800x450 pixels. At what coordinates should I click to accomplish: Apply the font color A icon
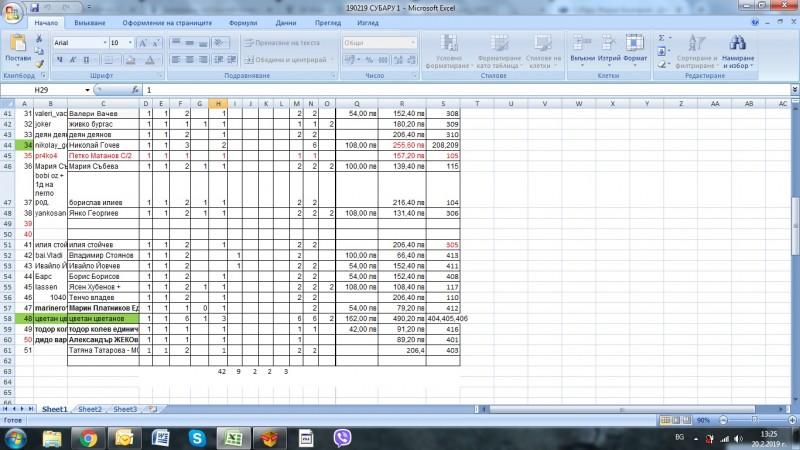click(149, 60)
